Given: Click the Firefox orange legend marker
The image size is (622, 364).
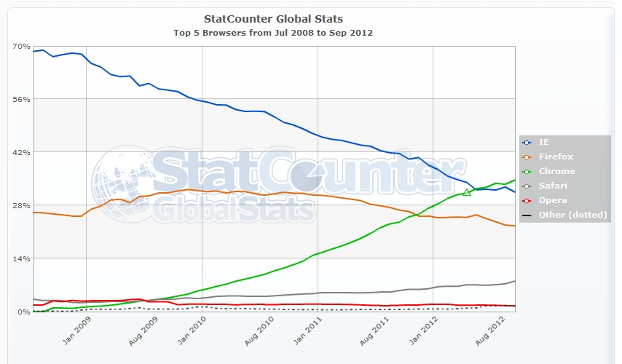Looking at the screenshot, I should (x=527, y=157).
